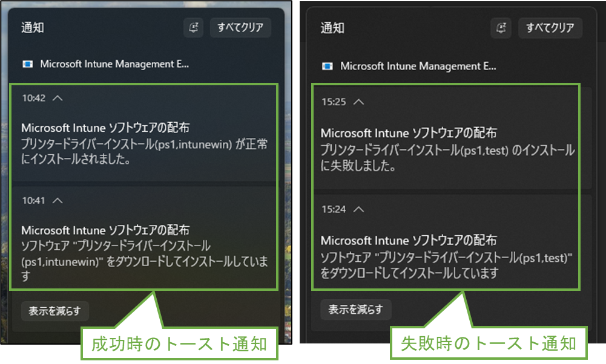Click すべてクリア button in right notification panel
The width and height of the screenshot is (606, 364).
point(550,28)
